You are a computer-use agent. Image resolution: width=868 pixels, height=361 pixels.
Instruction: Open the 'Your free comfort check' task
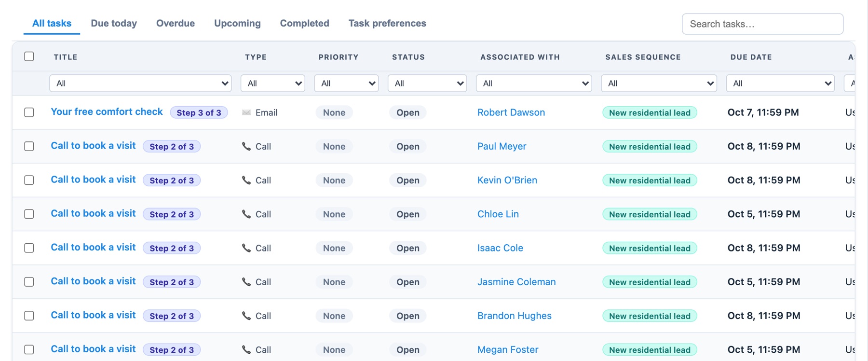107,111
